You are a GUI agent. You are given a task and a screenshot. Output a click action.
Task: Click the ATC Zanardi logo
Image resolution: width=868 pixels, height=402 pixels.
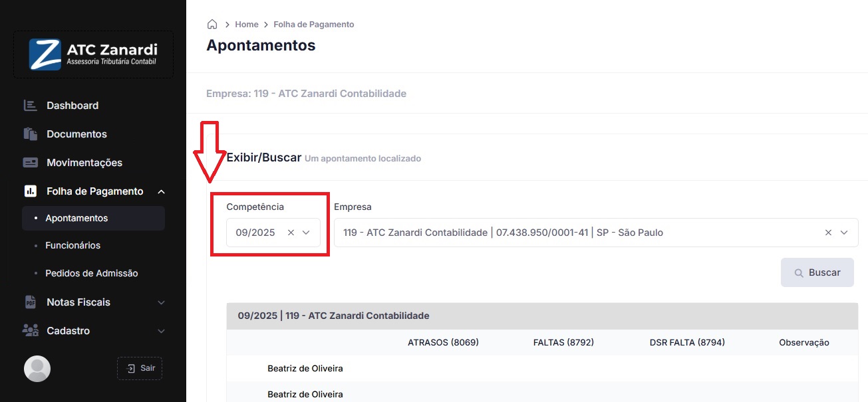[x=93, y=54]
